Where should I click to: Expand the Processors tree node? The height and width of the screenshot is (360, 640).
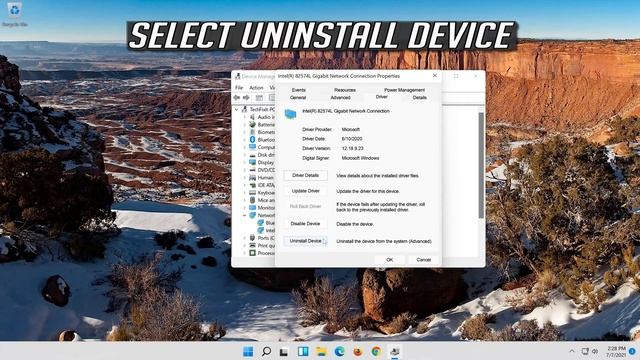click(x=245, y=253)
